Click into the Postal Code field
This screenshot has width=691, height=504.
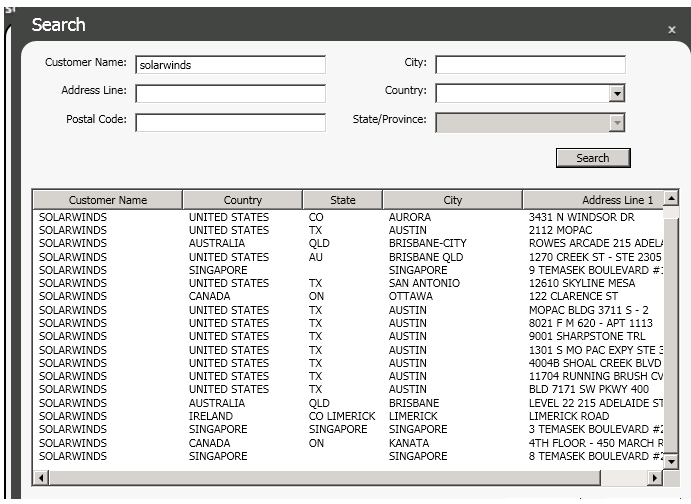230,122
